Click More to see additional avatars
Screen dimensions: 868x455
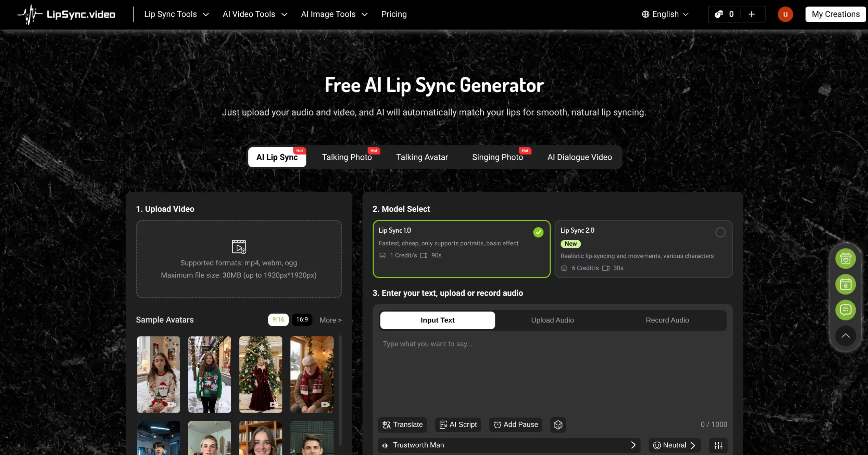pyautogui.click(x=330, y=320)
